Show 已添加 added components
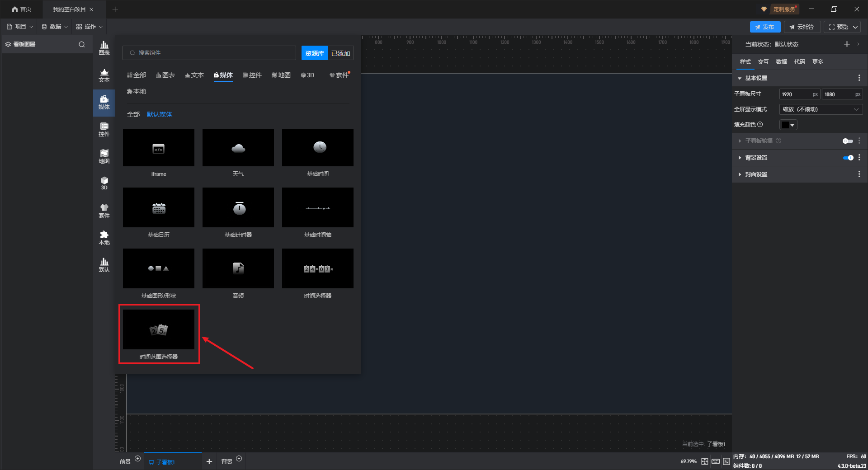Screen dimensions: 868x470 click(x=340, y=53)
